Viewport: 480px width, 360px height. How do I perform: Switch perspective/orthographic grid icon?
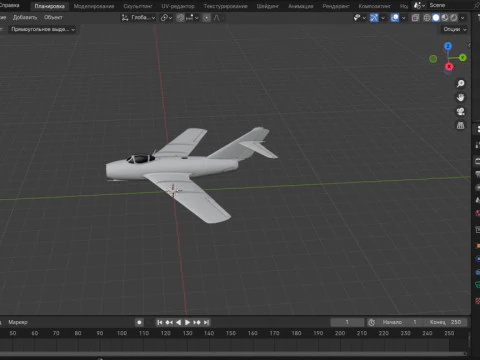(461, 125)
